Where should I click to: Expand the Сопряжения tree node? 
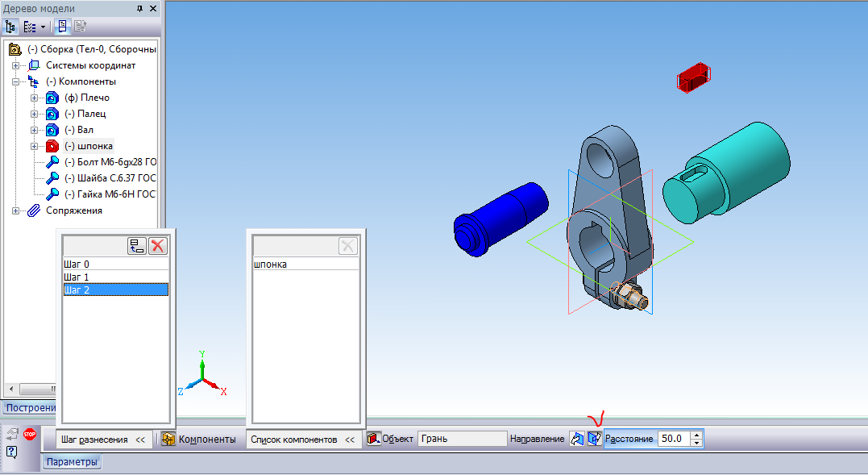15,210
